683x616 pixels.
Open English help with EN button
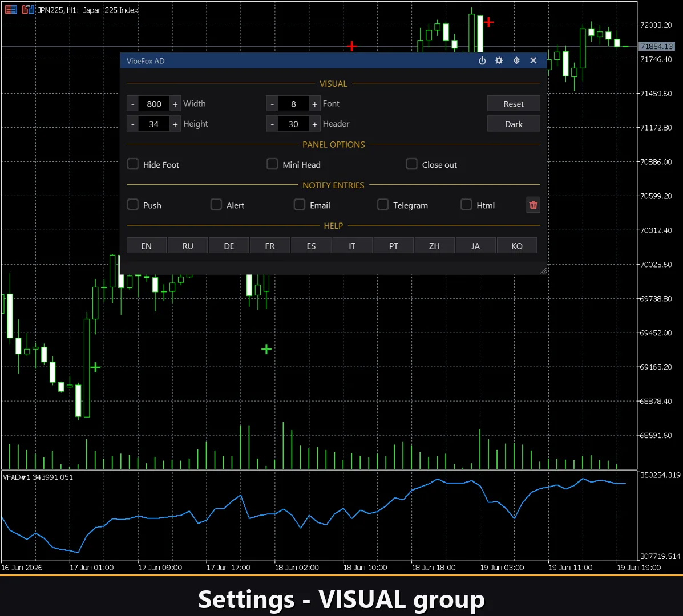point(146,245)
